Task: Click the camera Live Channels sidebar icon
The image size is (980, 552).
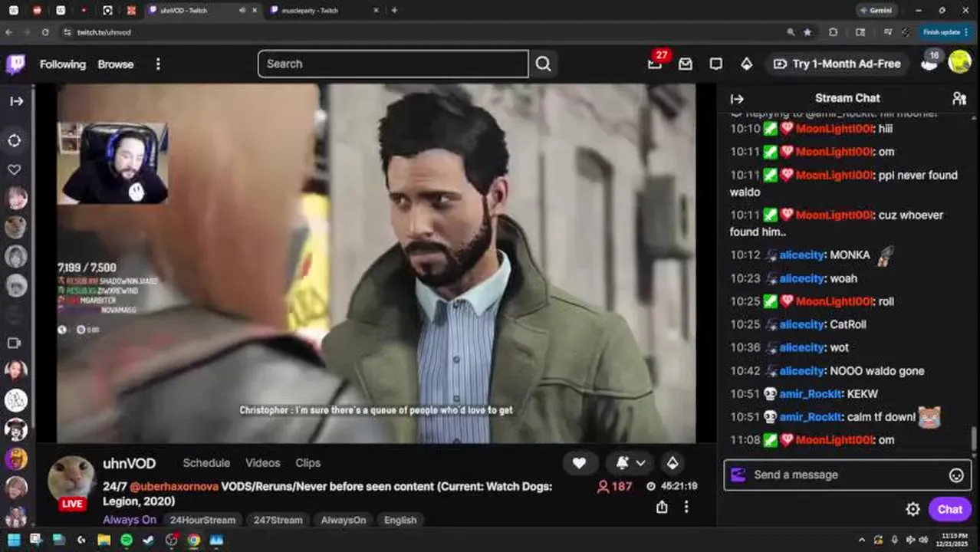Action: (15, 343)
